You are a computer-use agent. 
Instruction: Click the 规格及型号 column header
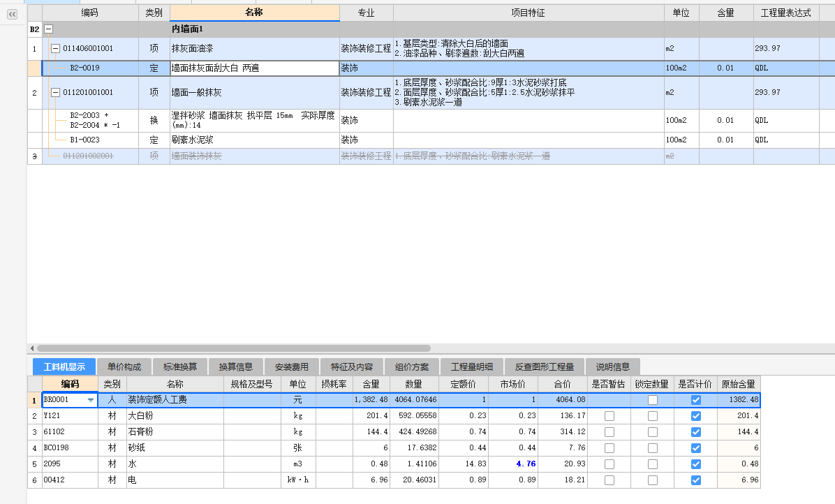(252, 384)
